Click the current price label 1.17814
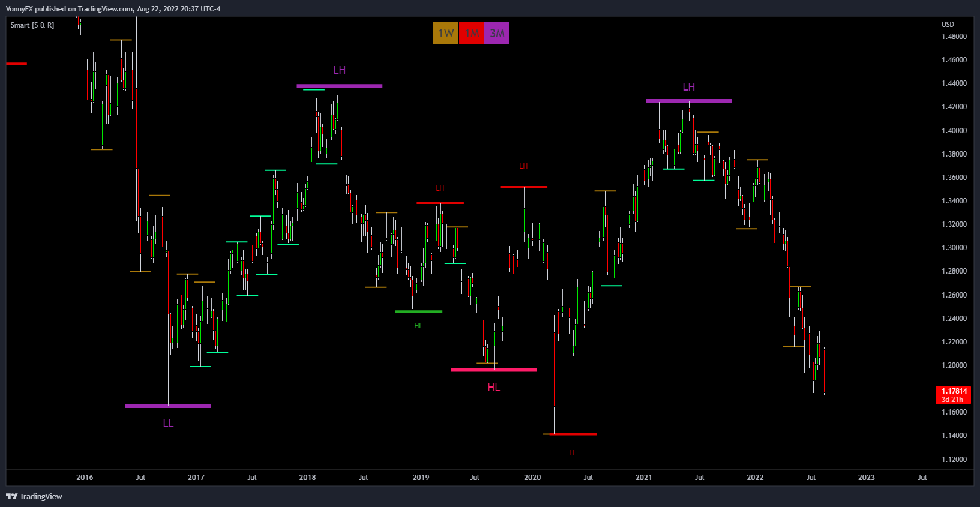 tap(954, 391)
